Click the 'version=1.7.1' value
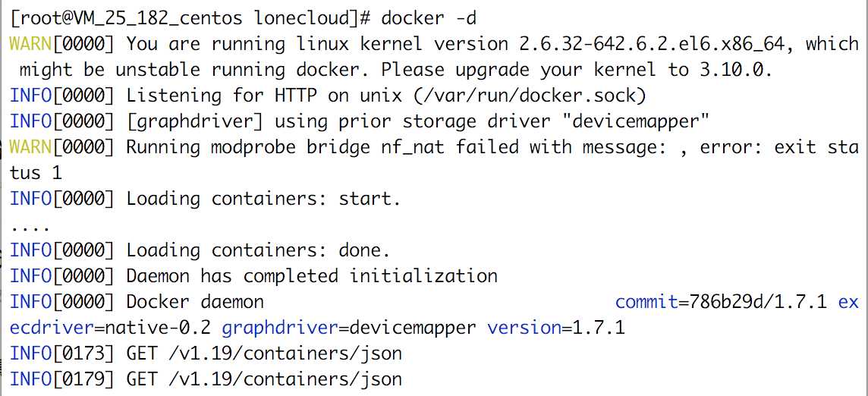 point(556,328)
